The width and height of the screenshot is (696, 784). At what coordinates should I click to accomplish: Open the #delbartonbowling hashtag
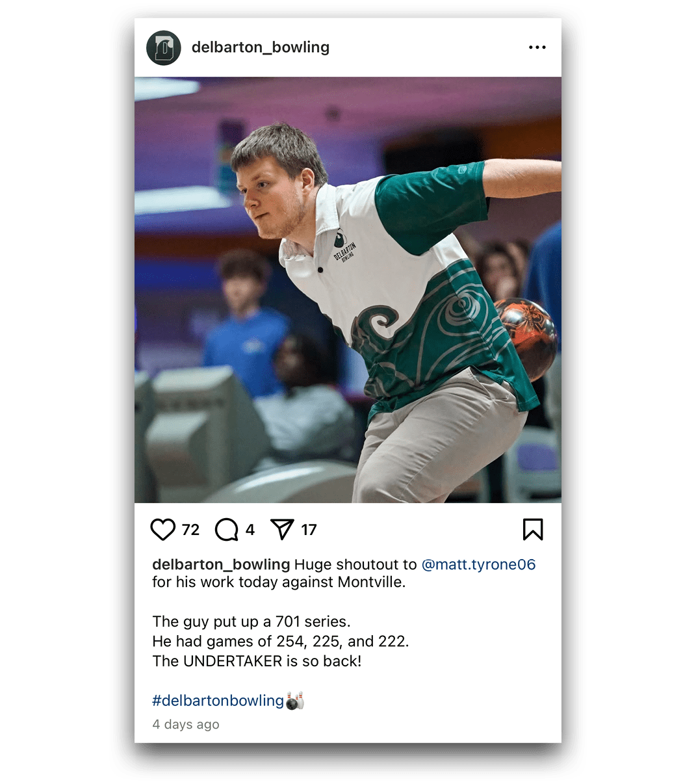(218, 701)
